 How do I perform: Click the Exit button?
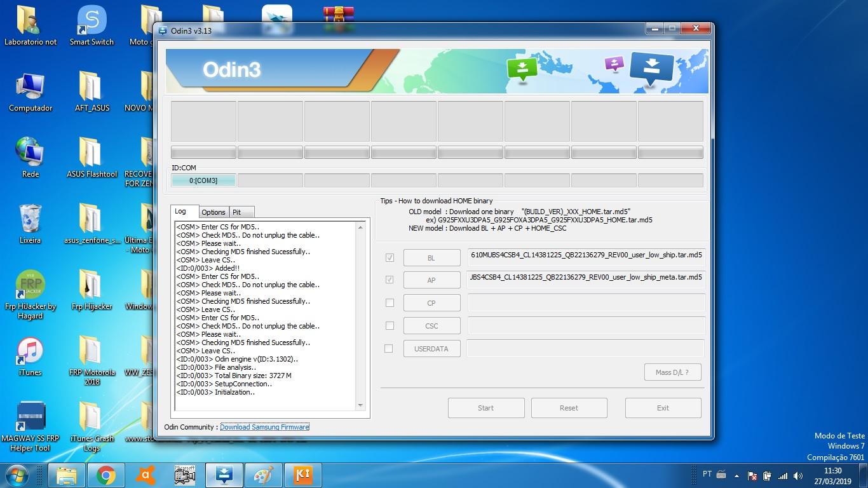pos(663,408)
